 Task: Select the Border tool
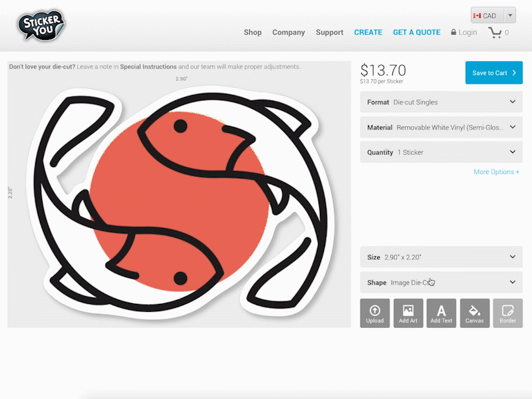pyautogui.click(x=508, y=313)
